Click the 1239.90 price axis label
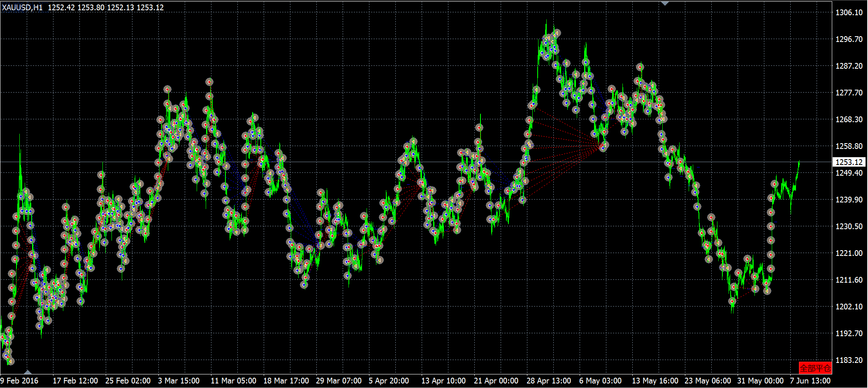The height and width of the screenshot is (388, 868). pos(849,200)
